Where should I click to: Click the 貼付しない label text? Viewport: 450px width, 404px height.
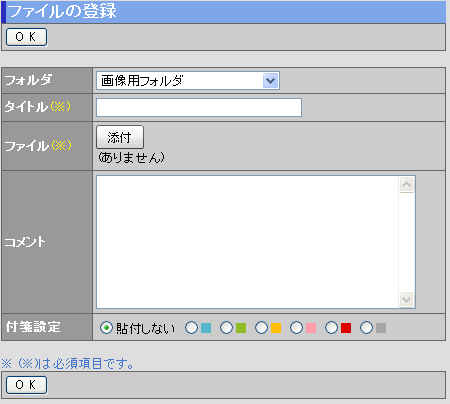coord(145,328)
